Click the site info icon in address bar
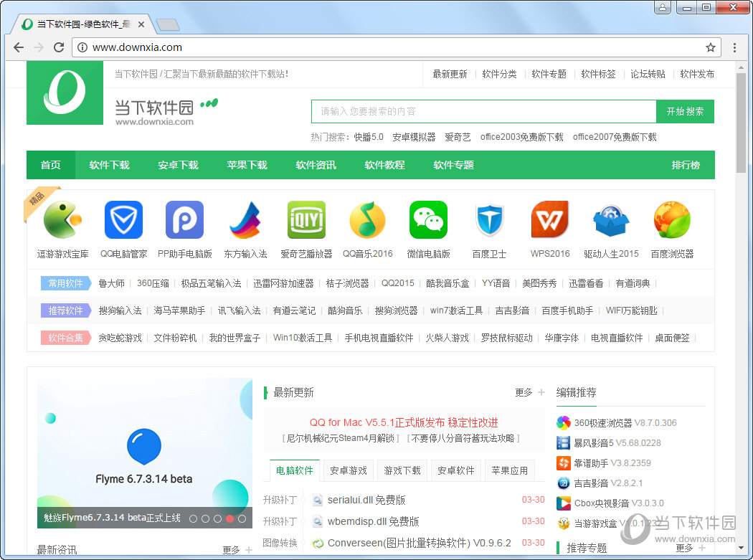 pyautogui.click(x=82, y=47)
